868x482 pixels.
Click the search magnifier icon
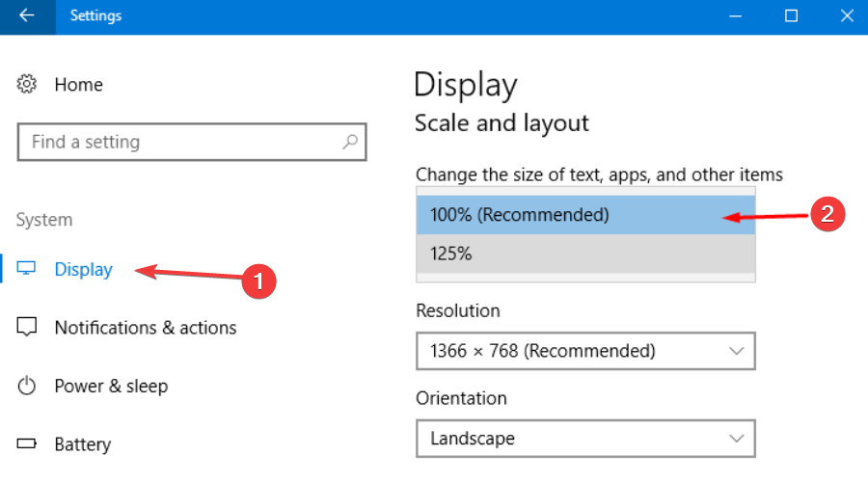click(351, 142)
